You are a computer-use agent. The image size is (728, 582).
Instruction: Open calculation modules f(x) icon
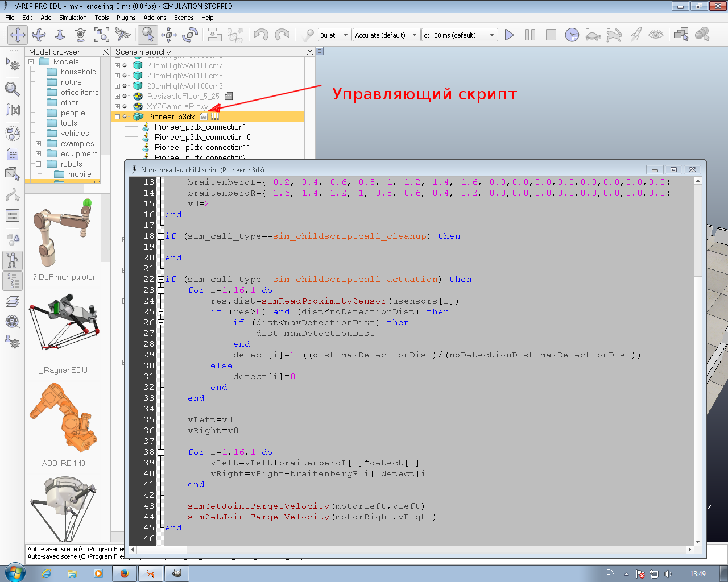click(13, 110)
